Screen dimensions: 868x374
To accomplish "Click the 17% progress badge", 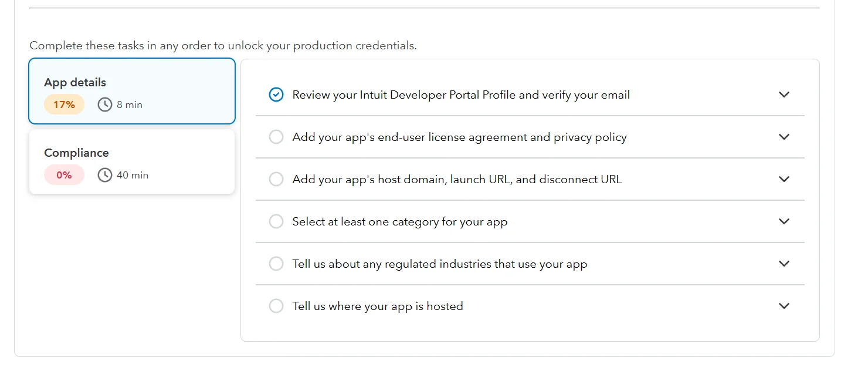I will click(63, 104).
